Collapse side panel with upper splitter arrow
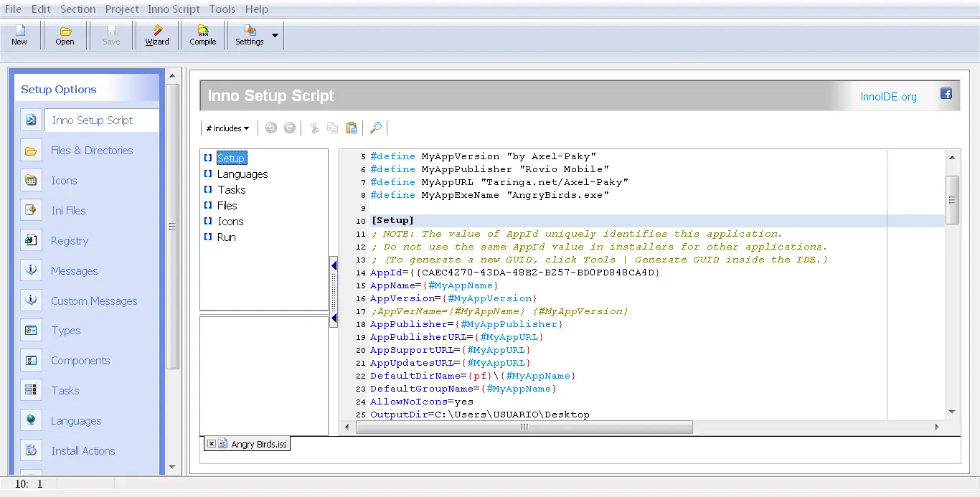The image size is (980, 497). tap(334, 266)
